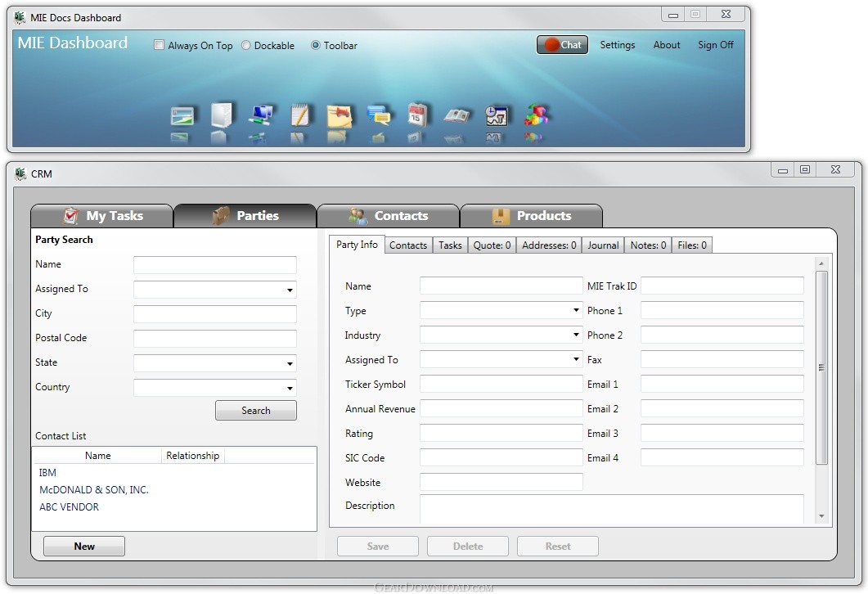Click the Delete button

tap(468, 547)
